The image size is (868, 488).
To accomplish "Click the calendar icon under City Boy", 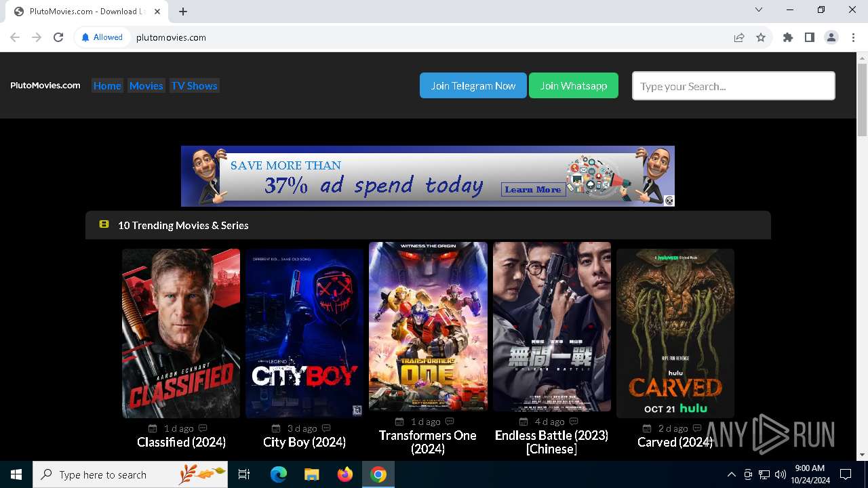I will pos(276,428).
